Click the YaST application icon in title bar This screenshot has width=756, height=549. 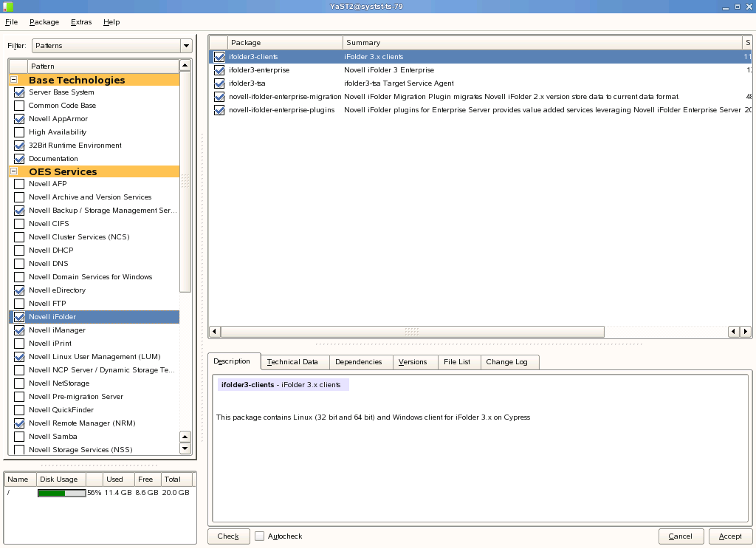[7, 7]
